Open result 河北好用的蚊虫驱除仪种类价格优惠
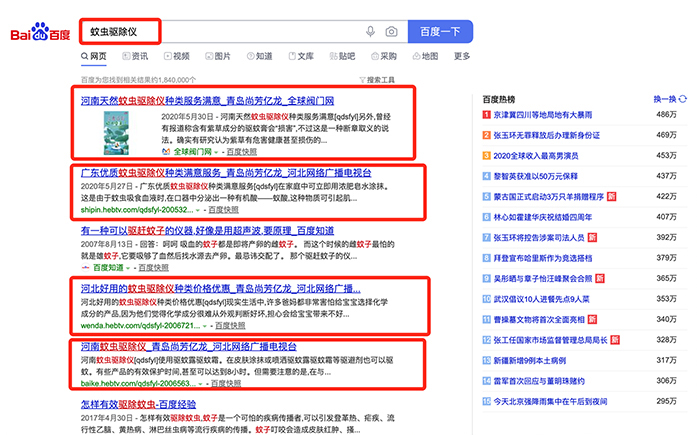Viewport: 697px width, 435px height. click(x=221, y=289)
